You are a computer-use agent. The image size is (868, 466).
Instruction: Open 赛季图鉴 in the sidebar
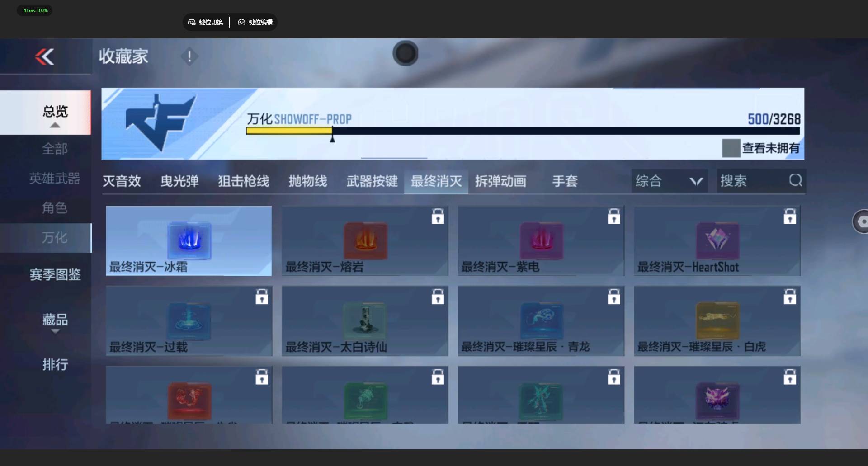55,274
